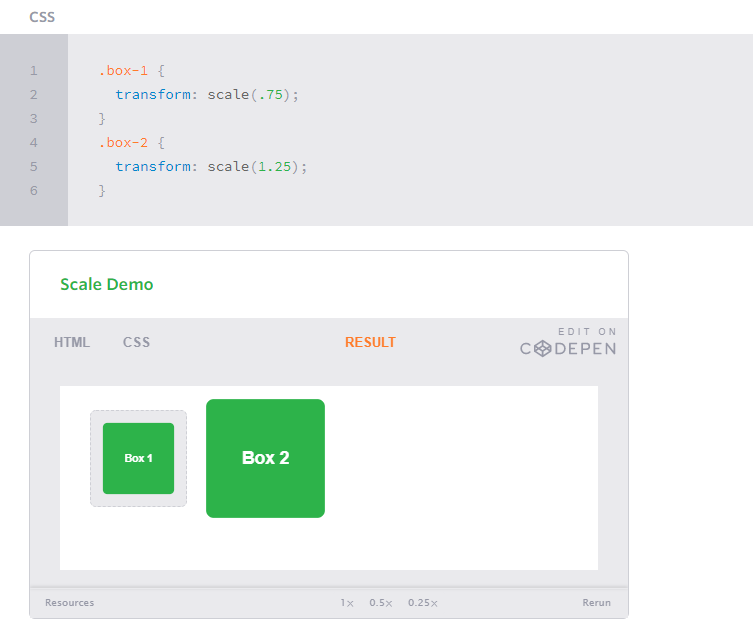Click the .box-1 selector in the code
The image size is (753, 628).
pos(124,71)
